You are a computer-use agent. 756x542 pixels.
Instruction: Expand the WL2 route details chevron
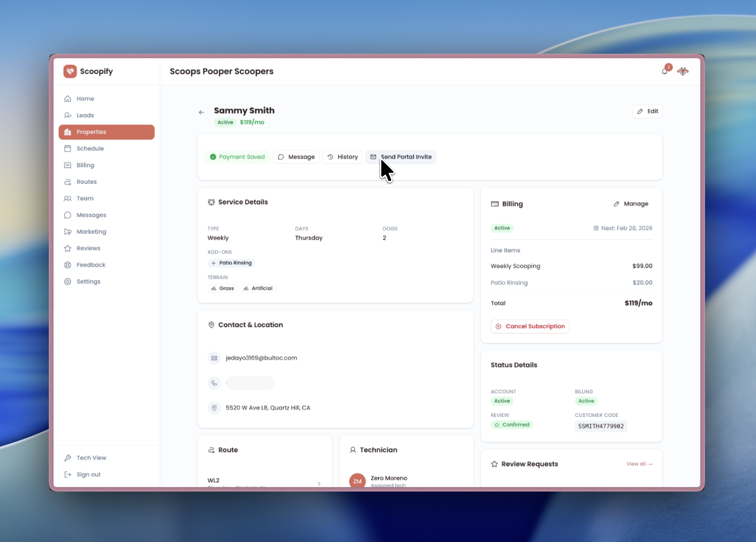319,483
